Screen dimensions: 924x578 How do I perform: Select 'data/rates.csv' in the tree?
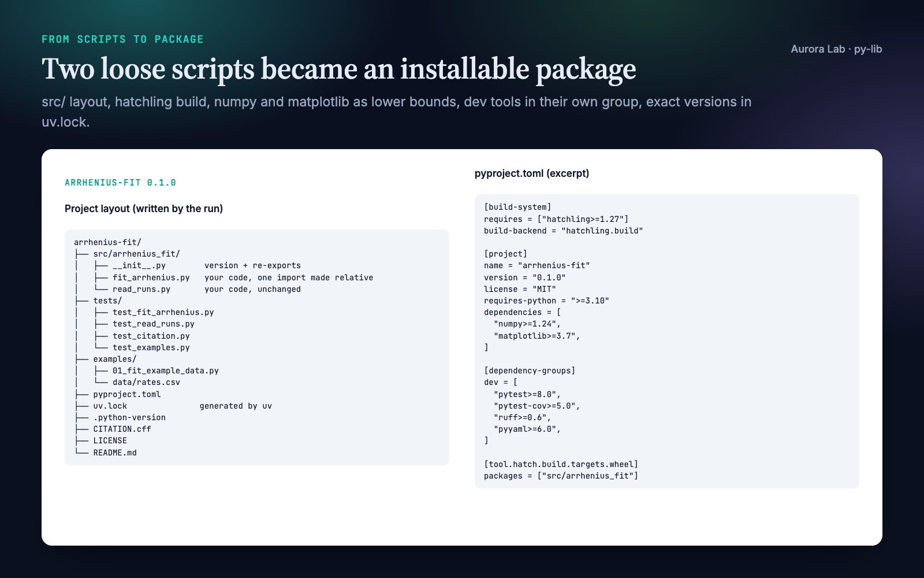pyautogui.click(x=146, y=382)
